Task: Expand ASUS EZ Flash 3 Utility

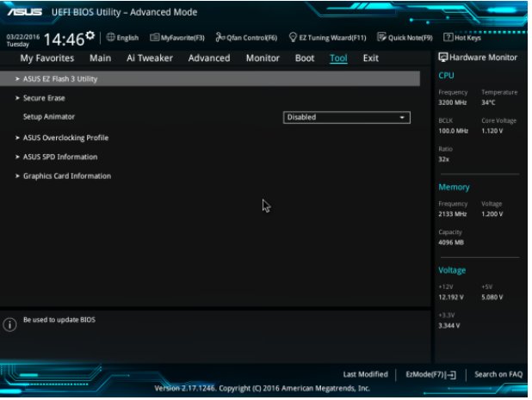Action: point(59,79)
